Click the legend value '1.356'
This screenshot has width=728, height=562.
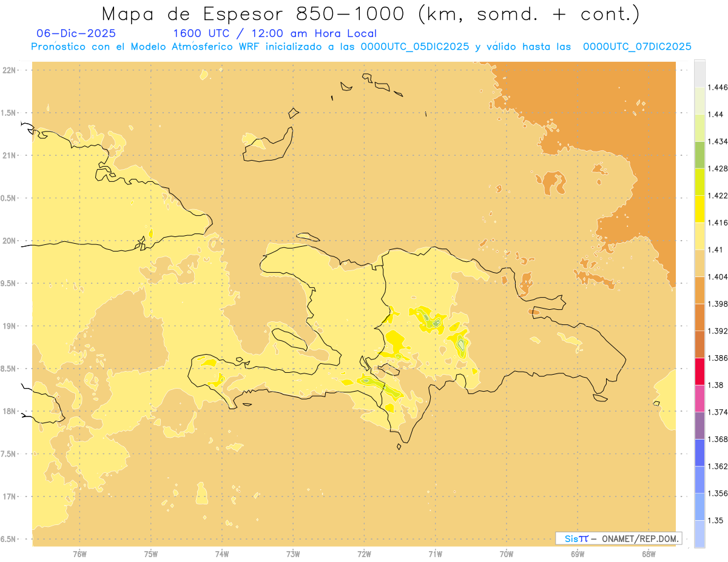[x=718, y=493]
